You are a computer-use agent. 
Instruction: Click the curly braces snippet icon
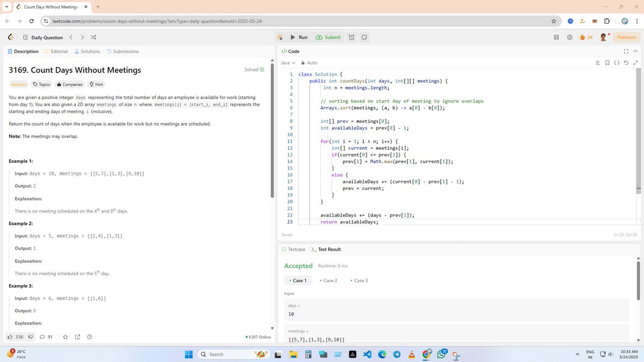coord(617,63)
